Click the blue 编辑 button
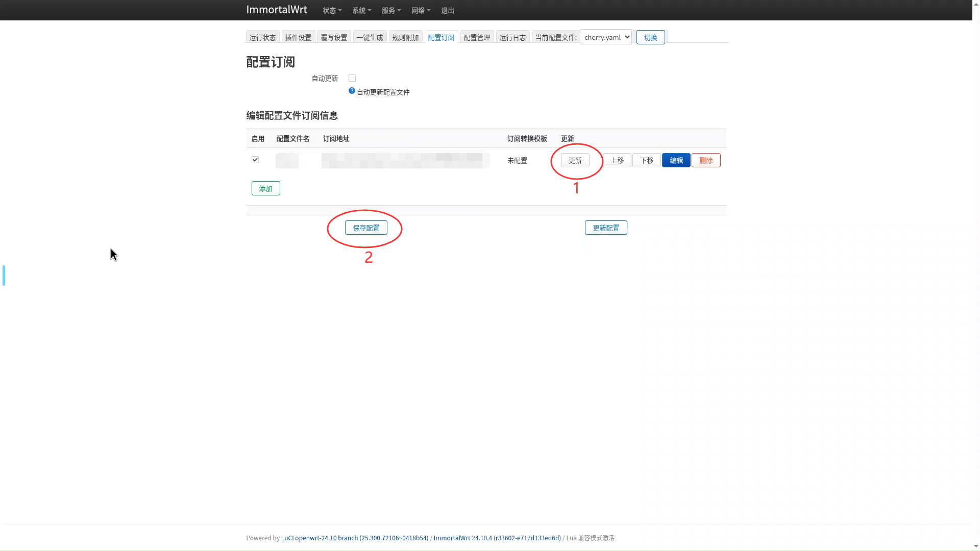 pyautogui.click(x=676, y=160)
